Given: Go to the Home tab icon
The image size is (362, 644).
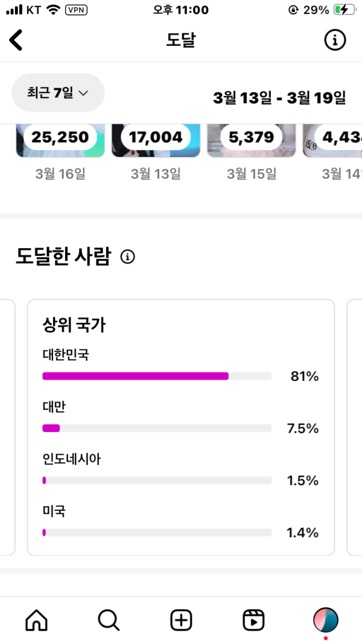Looking at the screenshot, I should coord(36,620).
